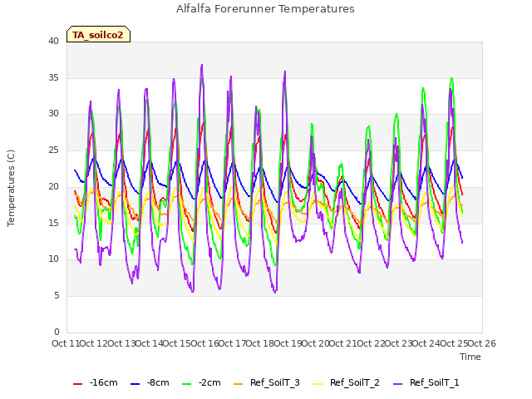Viewport: 532px width, 399px height.
Task: Click the purple peak near Oct 19
Action: click(285, 71)
